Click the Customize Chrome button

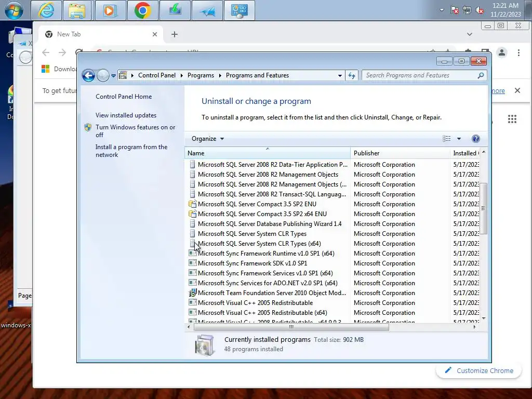tap(478, 370)
